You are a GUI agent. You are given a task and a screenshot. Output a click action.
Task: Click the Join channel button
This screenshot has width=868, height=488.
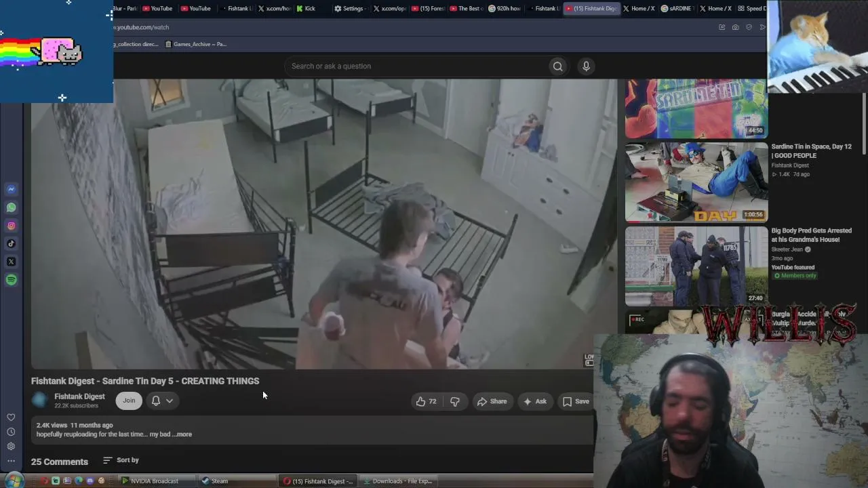[129, 401]
